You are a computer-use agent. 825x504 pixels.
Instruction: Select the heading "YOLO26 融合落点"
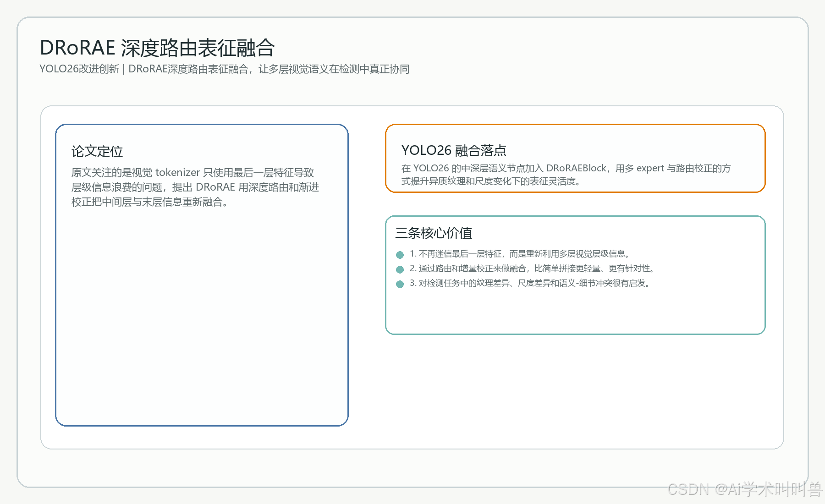454,150
